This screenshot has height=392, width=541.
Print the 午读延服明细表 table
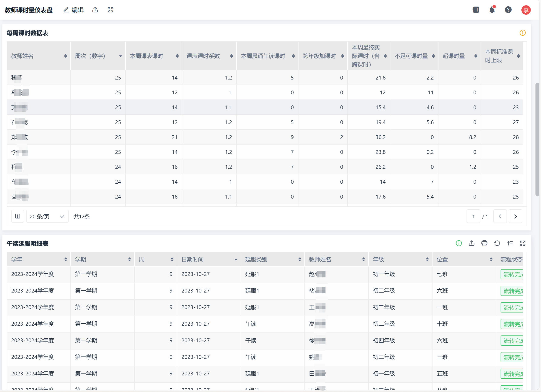point(484,243)
